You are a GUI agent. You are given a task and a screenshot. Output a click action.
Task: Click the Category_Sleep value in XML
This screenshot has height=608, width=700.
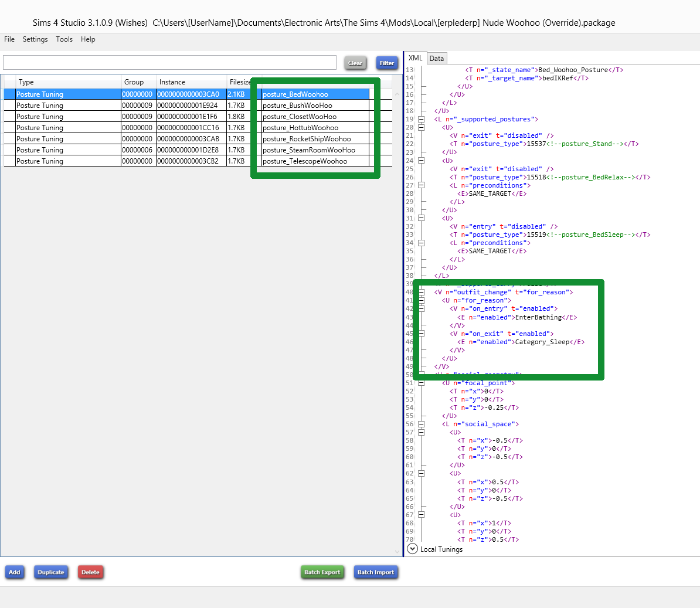tap(542, 342)
